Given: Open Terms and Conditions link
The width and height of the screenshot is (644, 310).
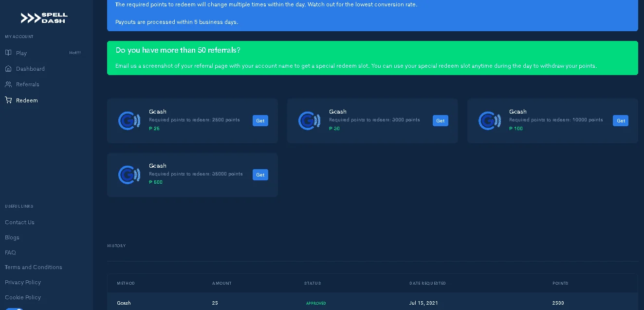Looking at the screenshot, I should click(x=34, y=267).
